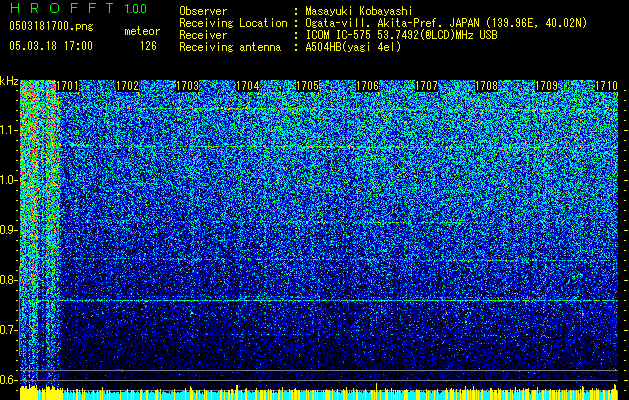629x400 pixels.
Task: Click the 0.8 frequency axis label
Action: 9,280
